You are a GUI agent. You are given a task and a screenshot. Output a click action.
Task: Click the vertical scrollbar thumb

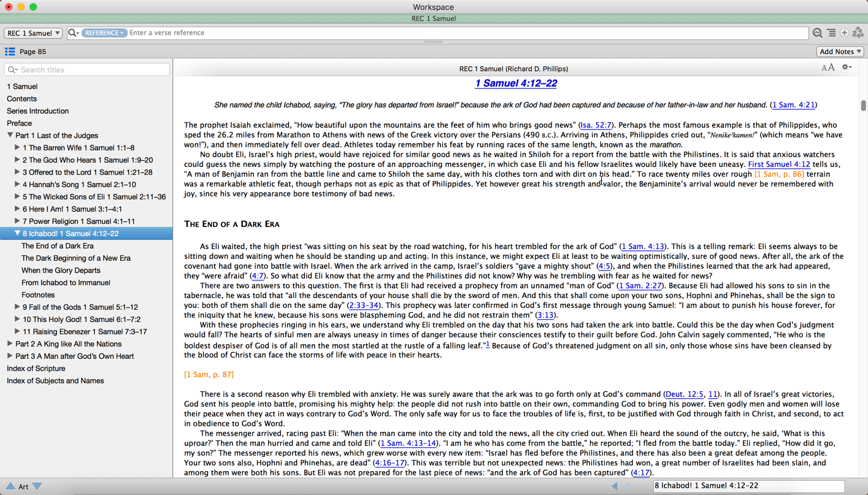click(x=863, y=106)
